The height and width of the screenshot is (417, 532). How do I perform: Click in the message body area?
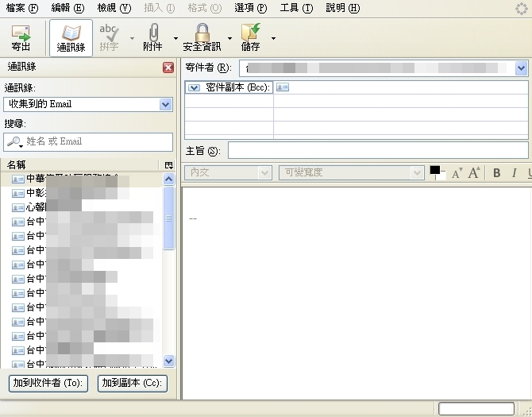tap(357, 293)
